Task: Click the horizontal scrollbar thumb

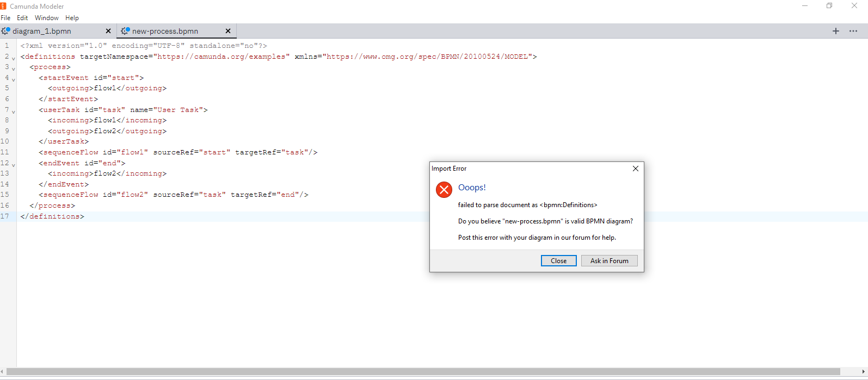Action: [x=423, y=372]
